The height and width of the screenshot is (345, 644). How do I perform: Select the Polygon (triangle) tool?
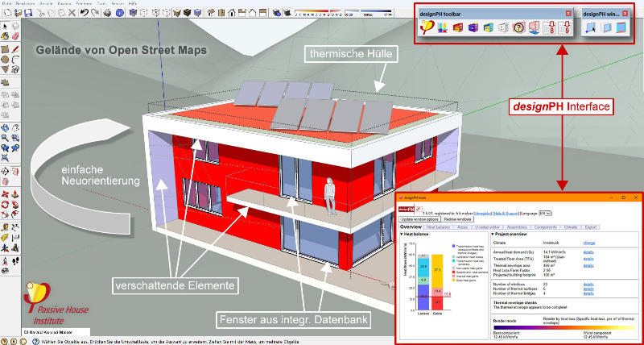pyautogui.click(x=5, y=69)
